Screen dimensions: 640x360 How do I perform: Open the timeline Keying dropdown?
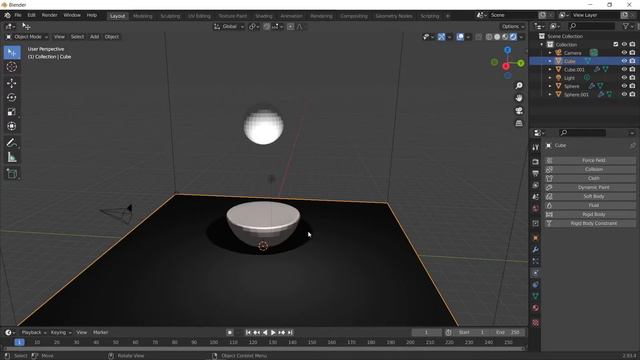tap(61, 333)
